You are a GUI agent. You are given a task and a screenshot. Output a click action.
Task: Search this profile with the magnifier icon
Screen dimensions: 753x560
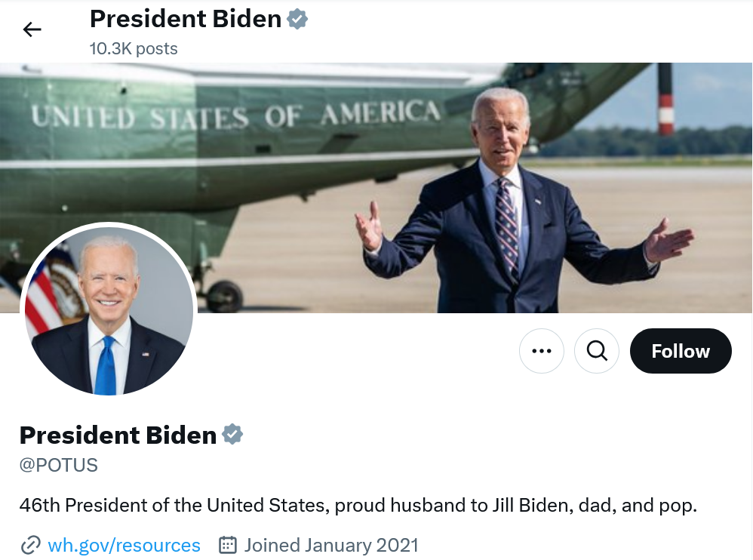597,351
